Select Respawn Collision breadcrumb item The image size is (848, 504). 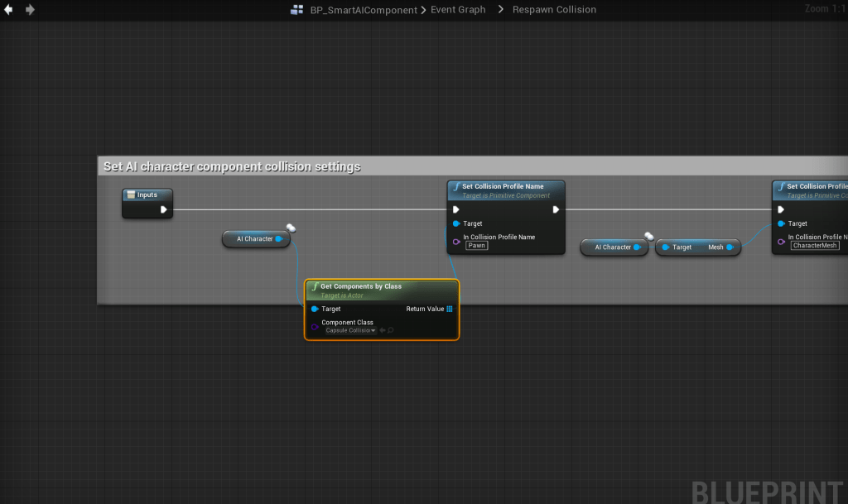tap(554, 10)
